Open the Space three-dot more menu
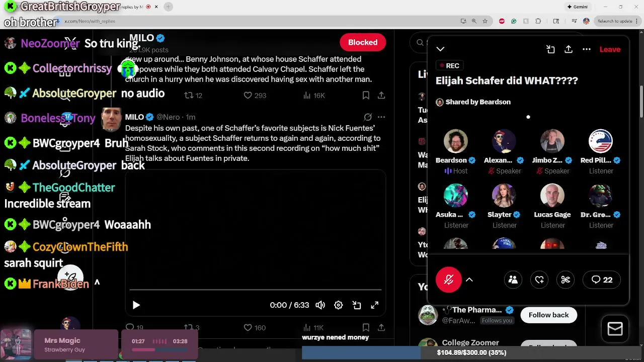This screenshot has height=362, width=644. (x=587, y=49)
